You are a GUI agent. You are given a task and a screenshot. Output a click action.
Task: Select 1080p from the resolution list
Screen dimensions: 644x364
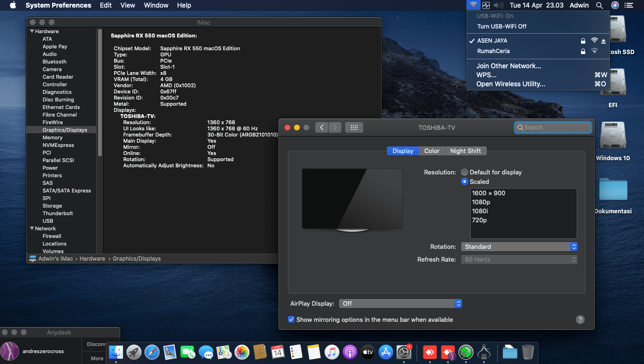click(480, 202)
